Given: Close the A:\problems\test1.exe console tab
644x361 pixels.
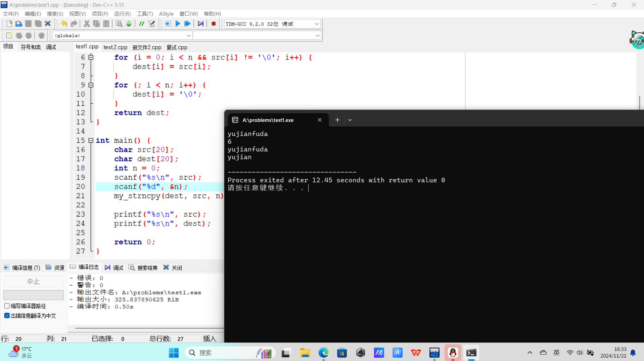Looking at the screenshot, I should tap(320, 120).
